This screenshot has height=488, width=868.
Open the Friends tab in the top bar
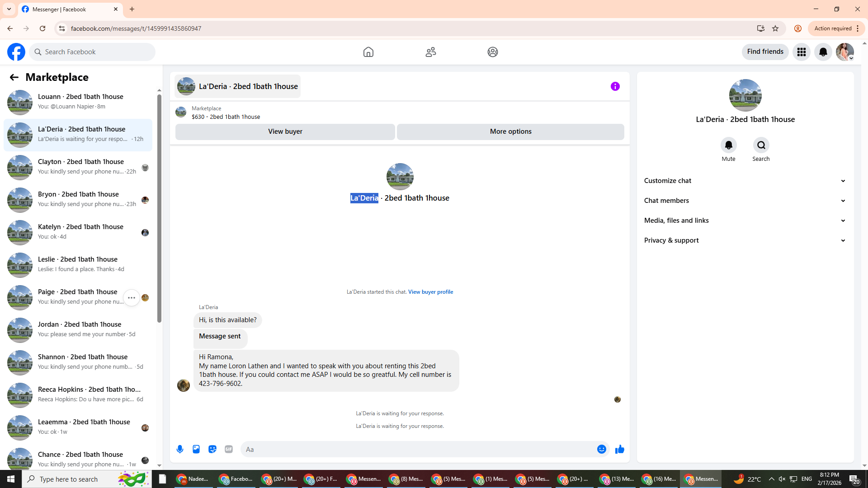pyautogui.click(x=430, y=52)
